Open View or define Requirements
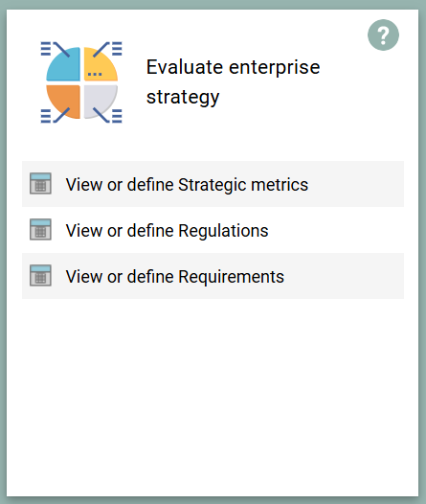 coord(213,276)
